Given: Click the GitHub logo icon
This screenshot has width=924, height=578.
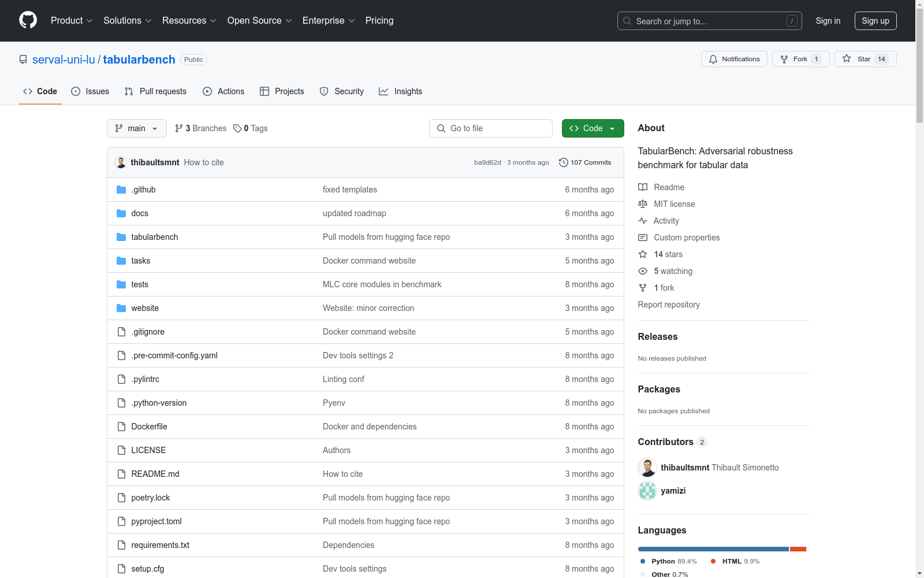Looking at the screenshot, I should pyautogui.click(x=28, y=20).
